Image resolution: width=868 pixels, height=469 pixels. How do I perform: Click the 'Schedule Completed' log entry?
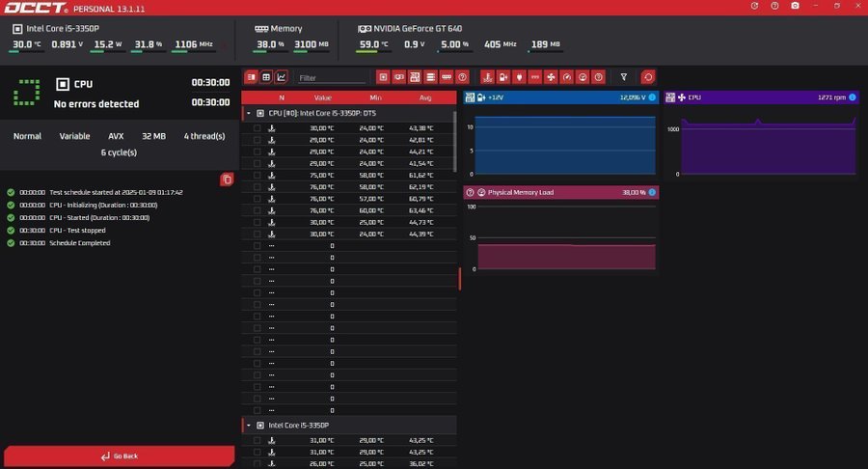click(80, 243)
